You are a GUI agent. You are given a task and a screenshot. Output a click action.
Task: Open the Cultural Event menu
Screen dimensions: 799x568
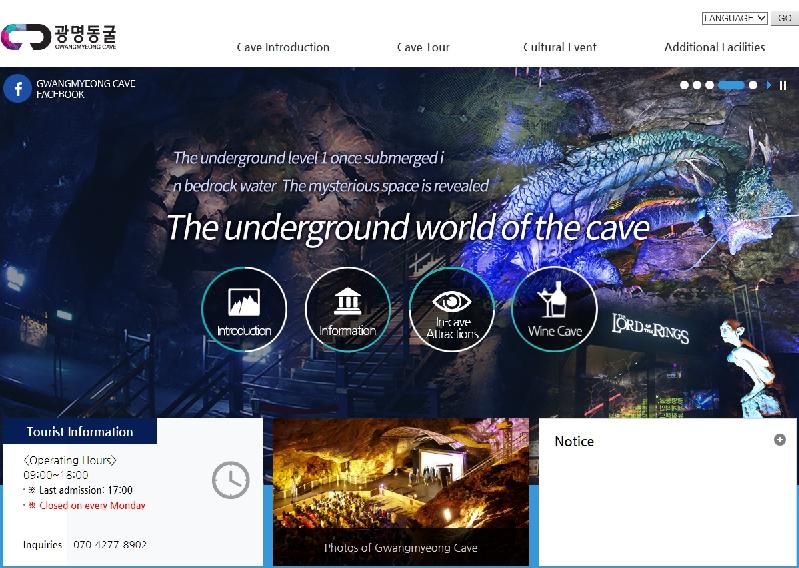[560, 47]
